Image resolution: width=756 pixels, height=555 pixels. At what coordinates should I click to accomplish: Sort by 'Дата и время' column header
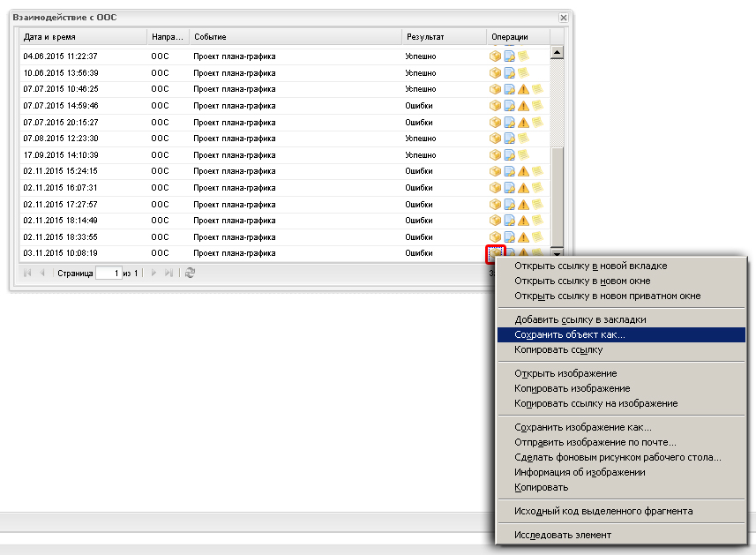(x=83, y=37)
